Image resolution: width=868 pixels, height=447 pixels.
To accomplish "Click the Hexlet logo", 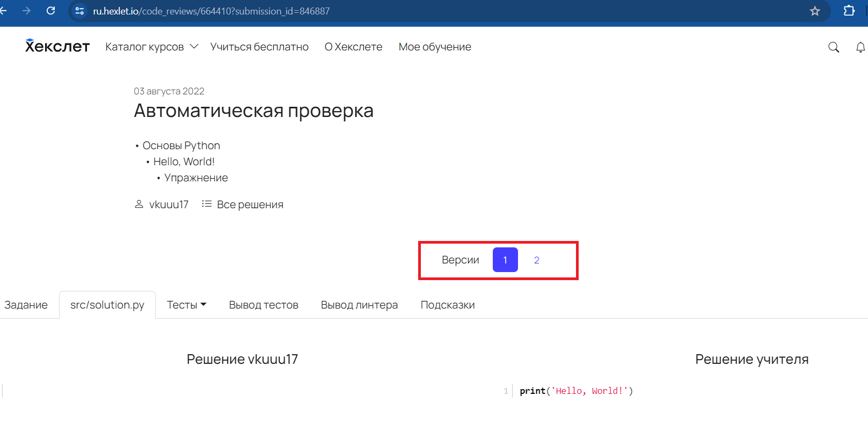I will click(x=57, y=47).
